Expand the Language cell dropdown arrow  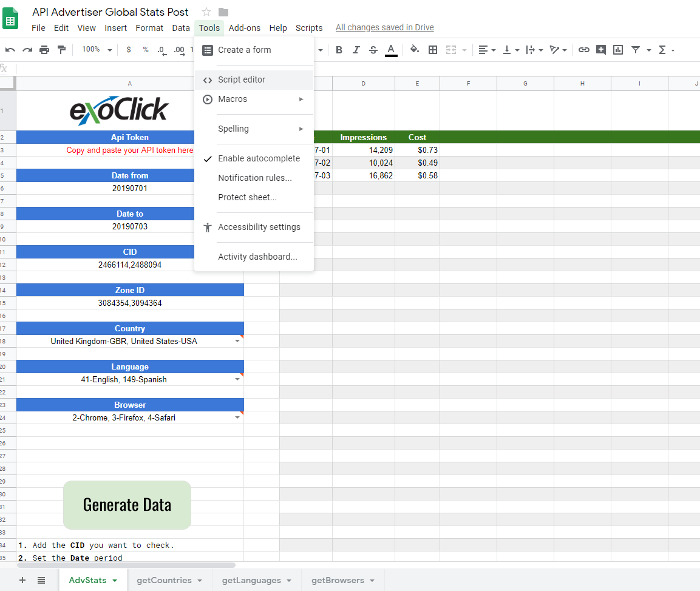click(237, 379)
